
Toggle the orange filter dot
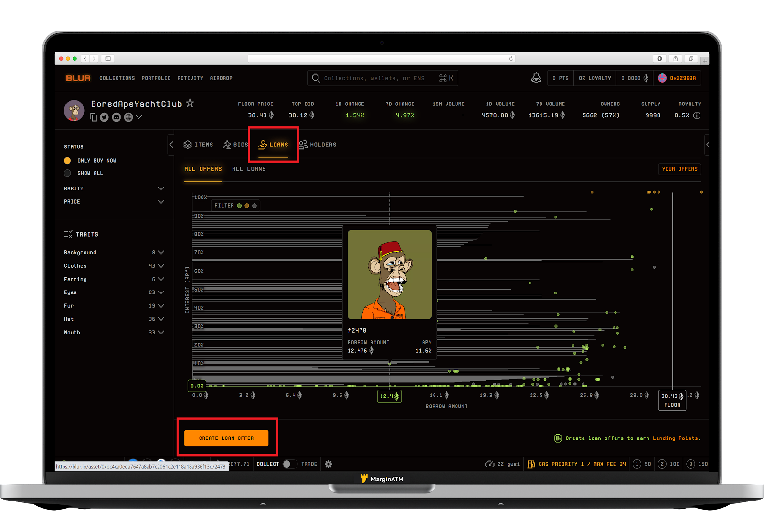(x=247, y=206)
